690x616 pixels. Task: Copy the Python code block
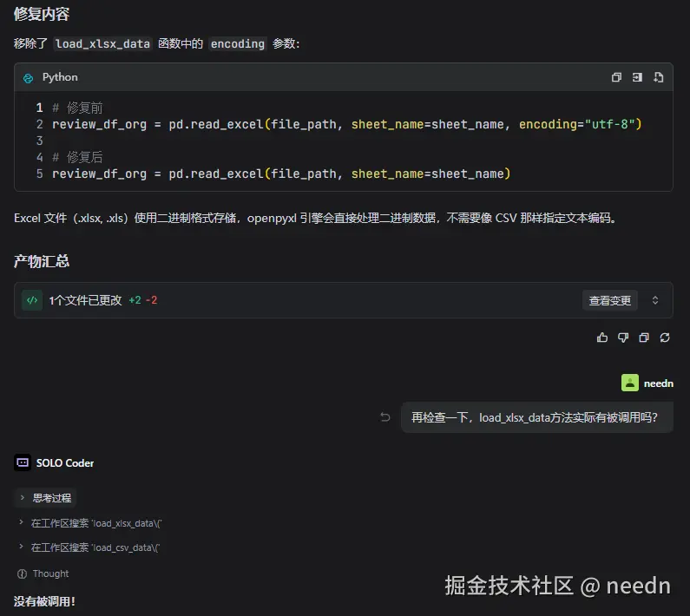coord(616,77)
